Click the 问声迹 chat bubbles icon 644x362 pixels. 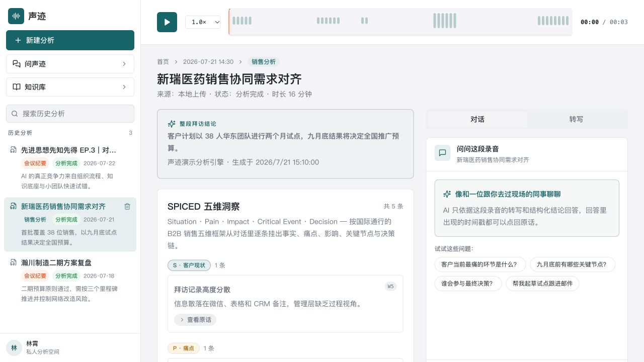[17, 64]
